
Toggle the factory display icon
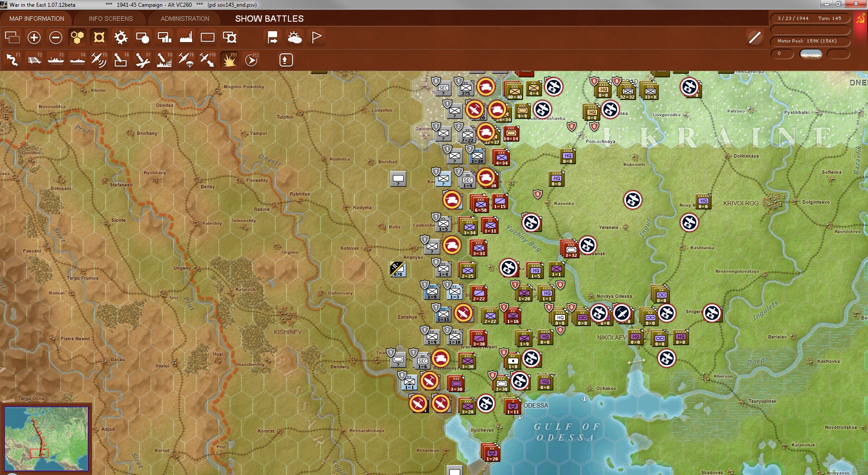(186, 38)
